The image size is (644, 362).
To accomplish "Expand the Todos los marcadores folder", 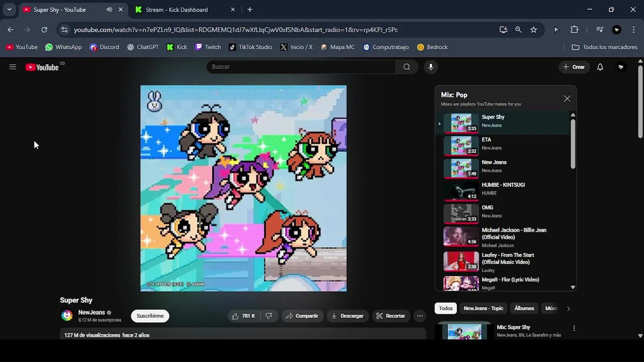I will point(605,47).
